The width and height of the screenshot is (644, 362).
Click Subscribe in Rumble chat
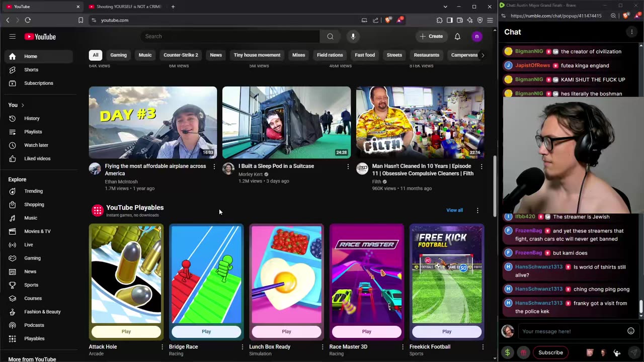(x=550, y=352)
